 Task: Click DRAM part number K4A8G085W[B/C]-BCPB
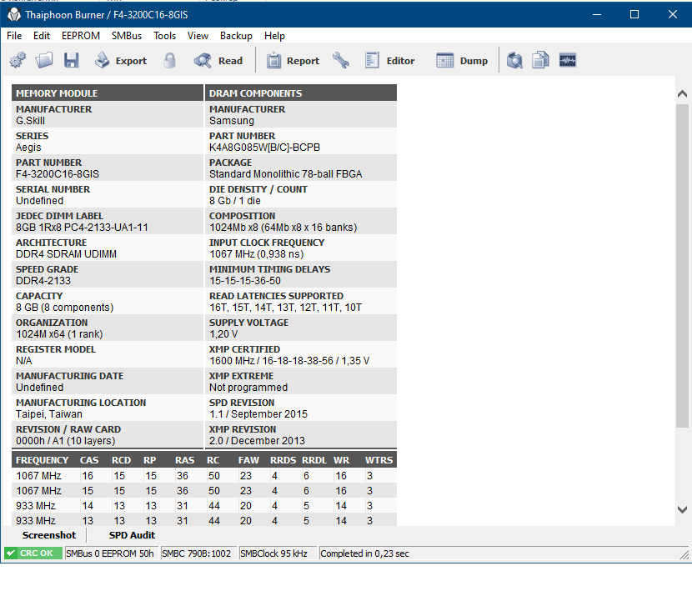click(x=265, y=148)
